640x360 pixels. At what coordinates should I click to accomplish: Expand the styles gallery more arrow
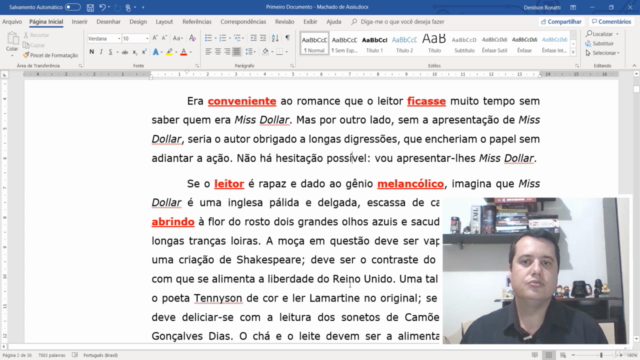[x=573, y=52]
